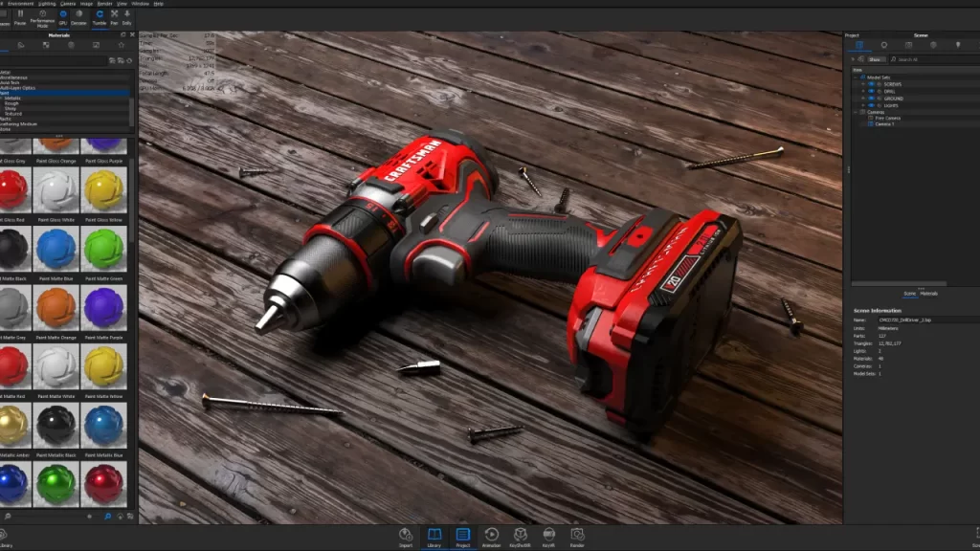Hide the SCREWS model set
This screenshot has width=980, height=551.
click(871, 84)
